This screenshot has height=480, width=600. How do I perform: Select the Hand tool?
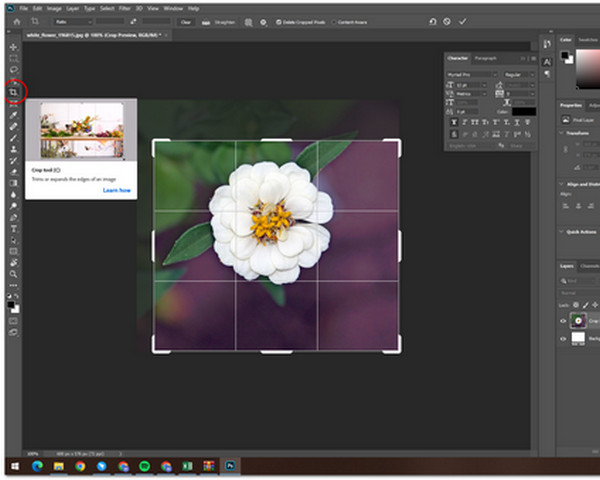coord(13,263)
